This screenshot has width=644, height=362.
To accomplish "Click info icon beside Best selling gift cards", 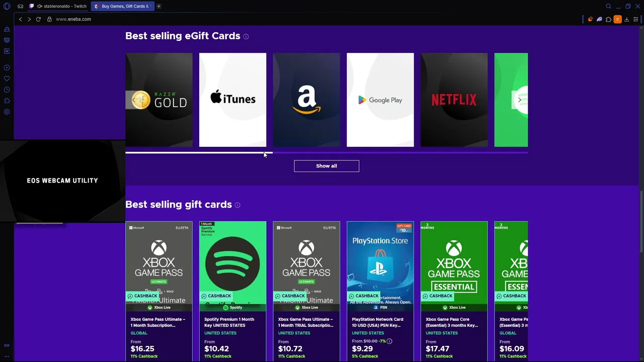I will [x=237, y=205].
